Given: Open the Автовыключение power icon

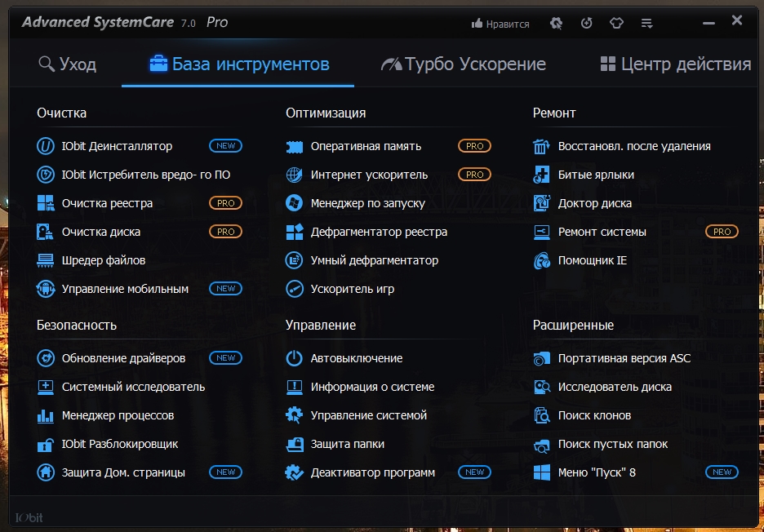Looking at the screenshot, I should coord(295,359).
